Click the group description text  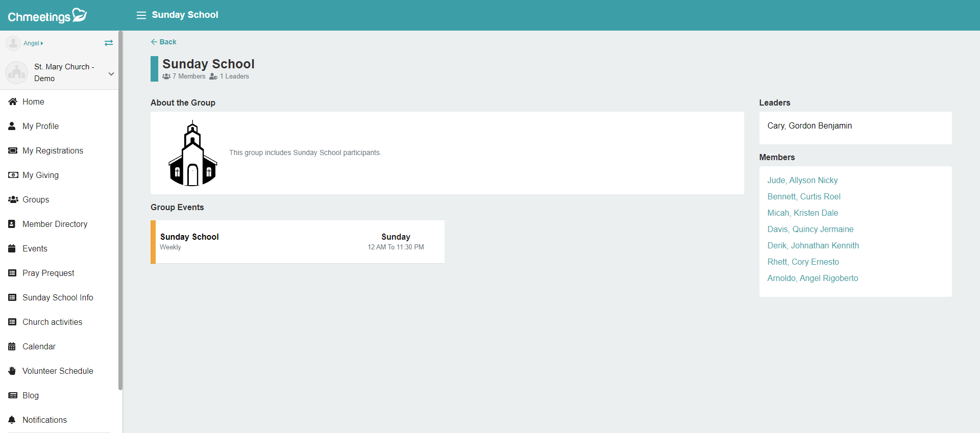(x=305, y=152)
